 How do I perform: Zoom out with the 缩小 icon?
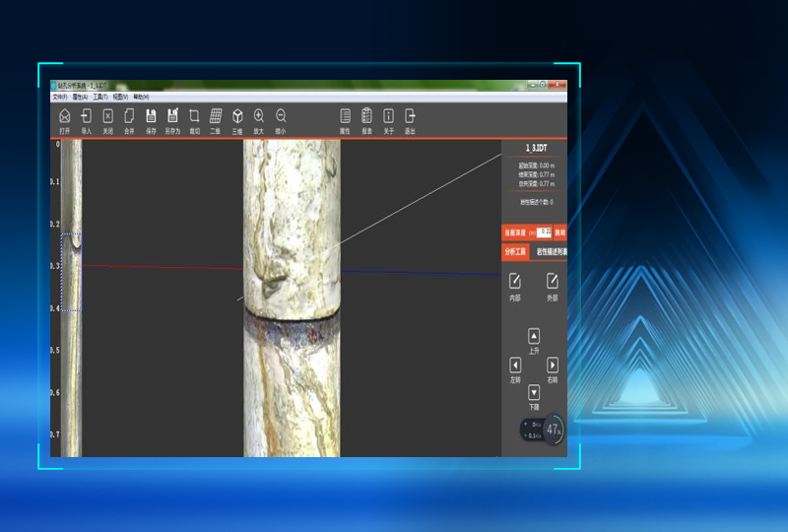[x=281, y=116]
